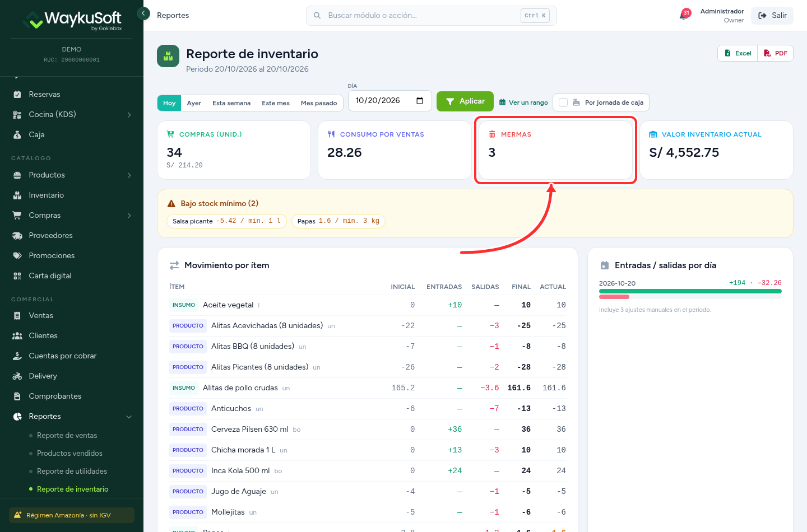Click the Día date input showing 10/20/2026
Image resolution: width=807 pixels, height=532 pixels.
(x=390, y=101)
